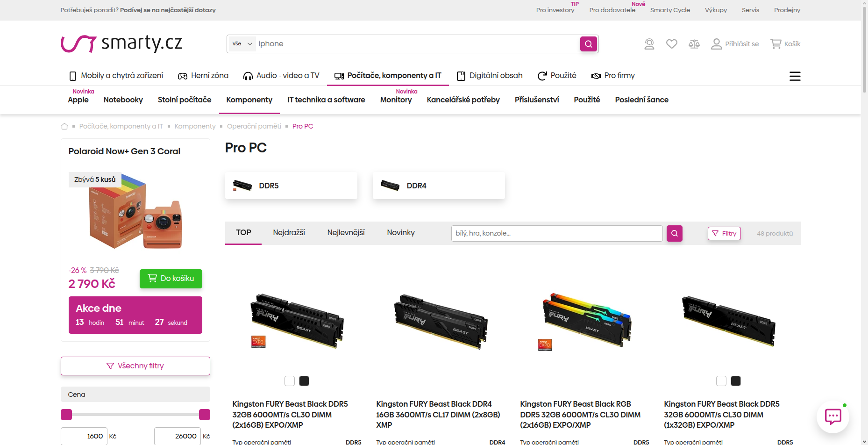Open Audio - video a TV category

coord(281,76)
